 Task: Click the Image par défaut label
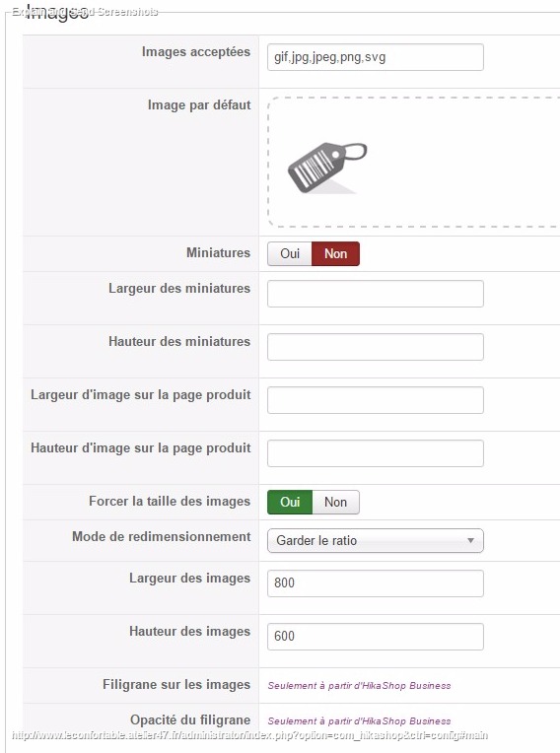click(199, 104)
